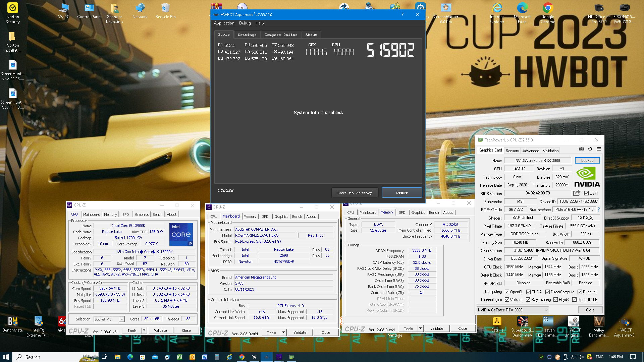The height and width of the screenshot is (362, 644).
Task: Select the BenchMate desktop icon
Action: coord(13,324)
